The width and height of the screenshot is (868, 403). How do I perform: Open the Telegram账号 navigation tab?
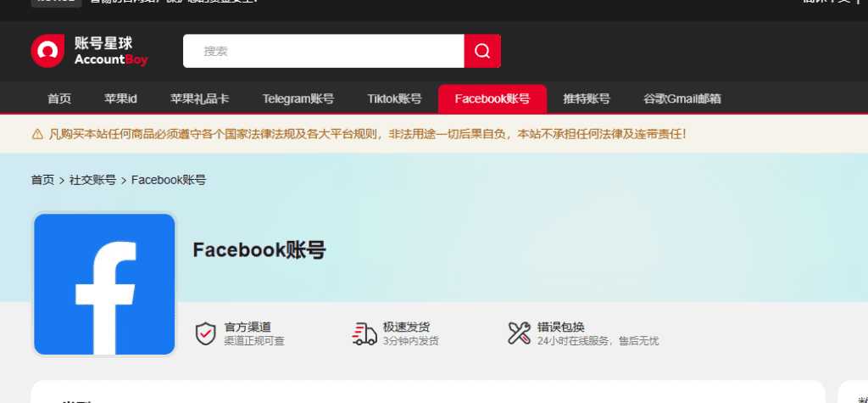pos(298,99)
